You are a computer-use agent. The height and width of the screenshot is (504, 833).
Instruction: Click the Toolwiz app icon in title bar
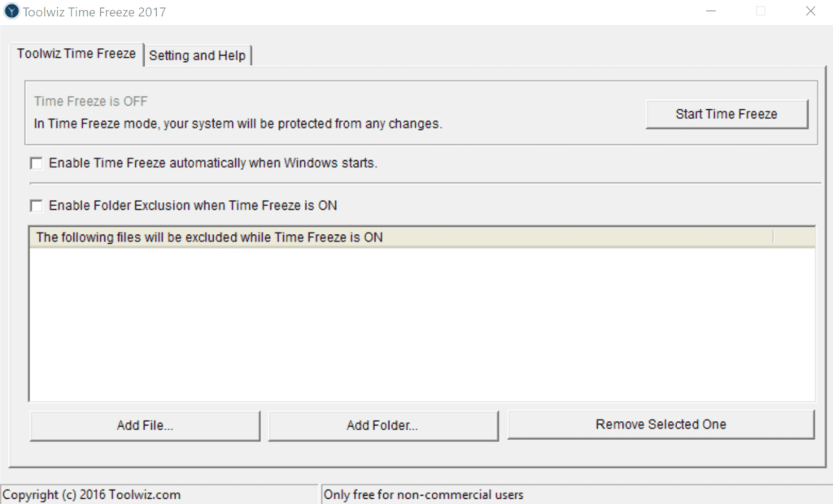click(x=11, y=11)
